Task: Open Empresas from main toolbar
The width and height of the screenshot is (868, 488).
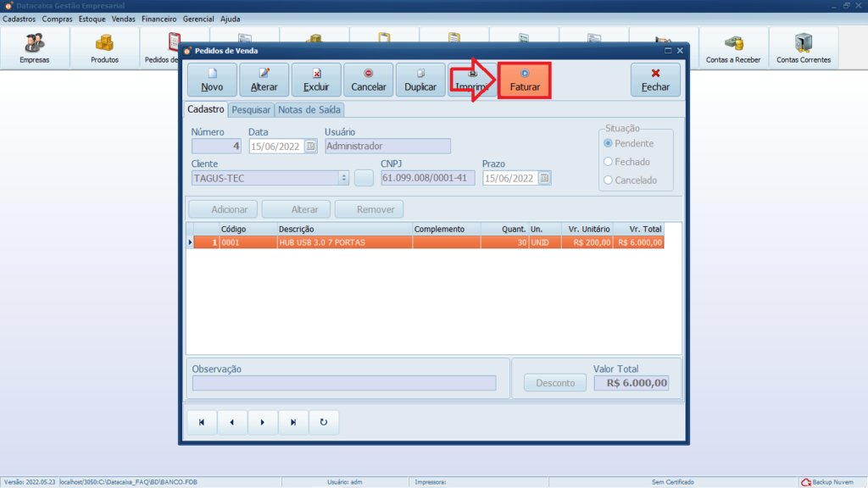Action: pos(35,47)
